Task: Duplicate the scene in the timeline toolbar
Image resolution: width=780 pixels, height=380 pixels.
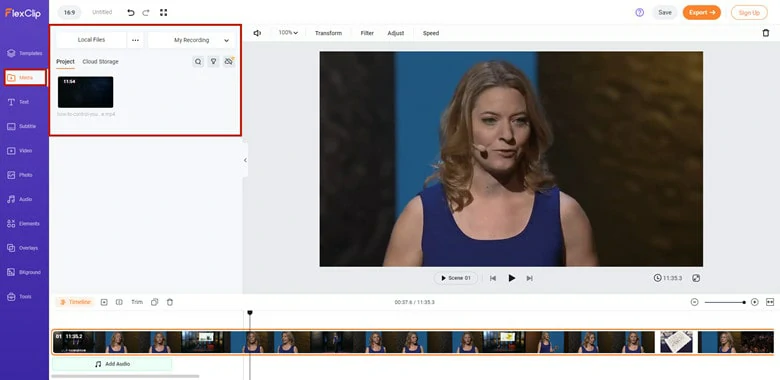Action: pyautogui.click(x=155, y=302)
